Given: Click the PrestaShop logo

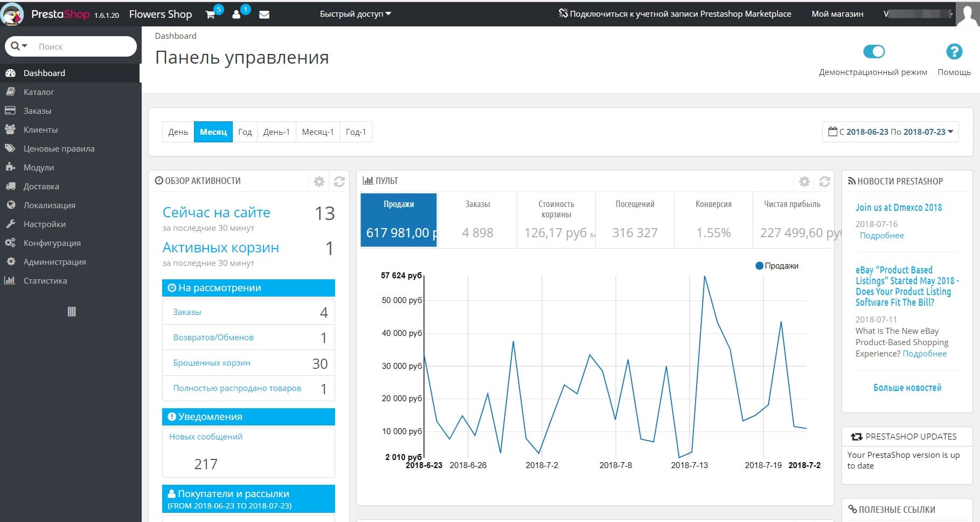Looking at the screenshot, I should 60,14.
